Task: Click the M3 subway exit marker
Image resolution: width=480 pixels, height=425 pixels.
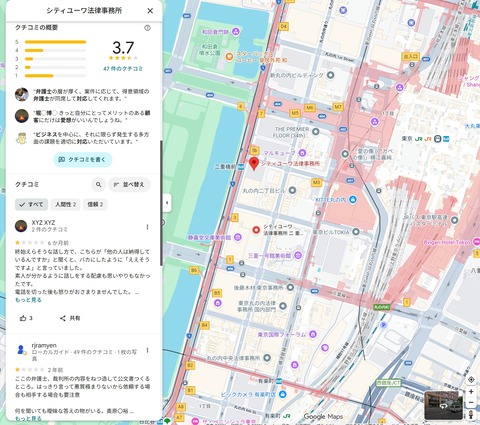Action: pyautogui.click(x=316, y=182)
